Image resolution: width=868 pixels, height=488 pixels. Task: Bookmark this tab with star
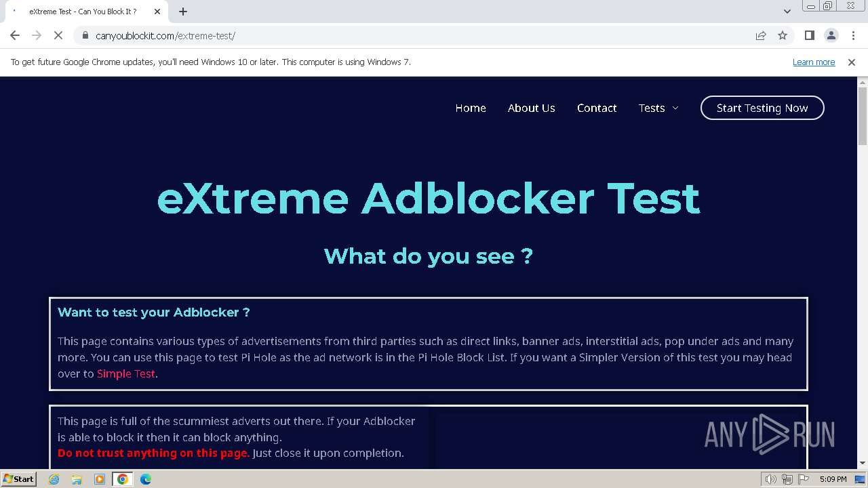[x=783, y=35]
